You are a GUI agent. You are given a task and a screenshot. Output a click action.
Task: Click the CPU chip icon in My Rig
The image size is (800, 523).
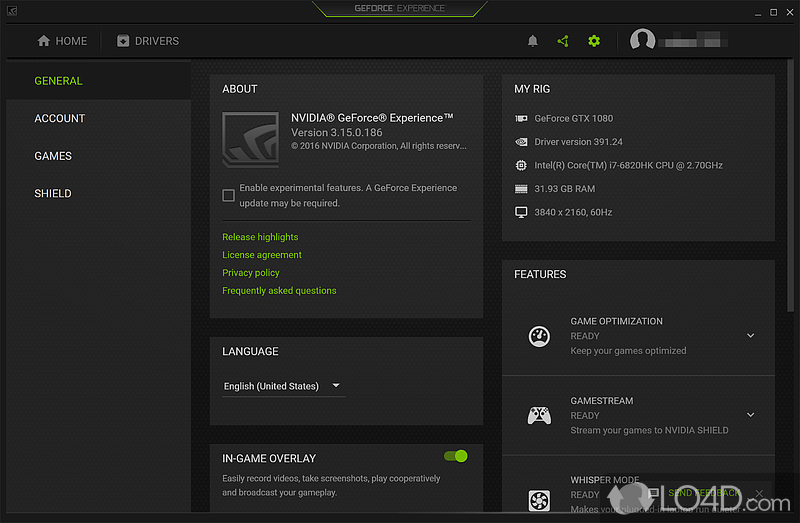(x=521, y=165)
